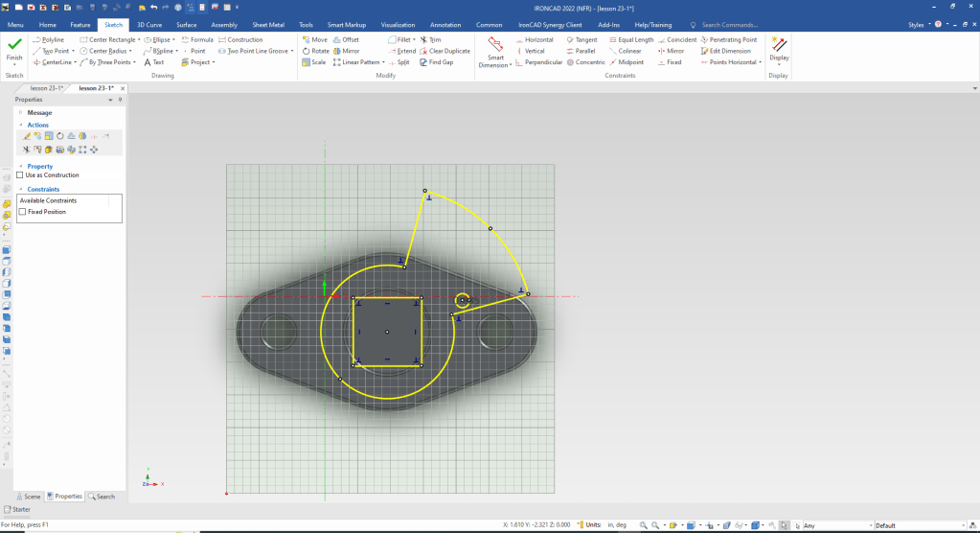Pin the Properties panel
The width and height of the screenshot is (980, 533).
[x=120, y=100]
